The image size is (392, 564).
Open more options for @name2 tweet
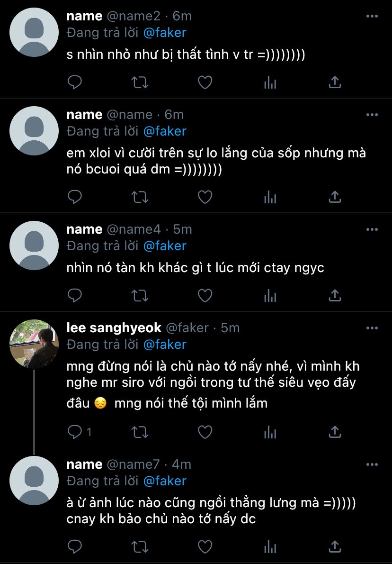tap(372, 16)
